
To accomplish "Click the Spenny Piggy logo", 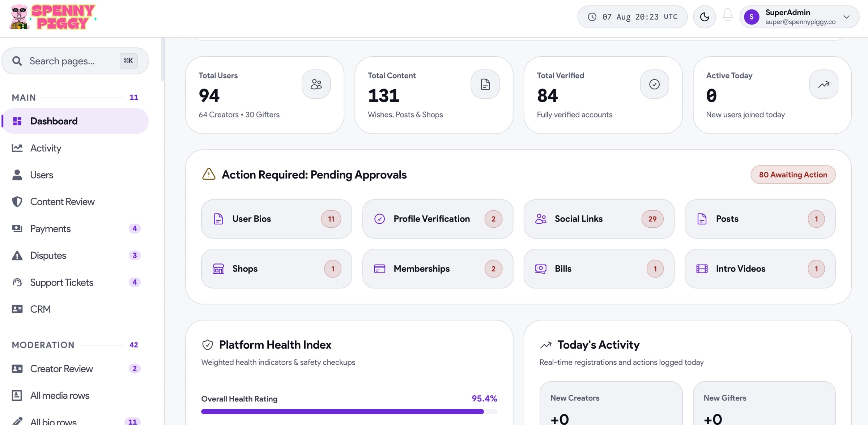I will (53, 17).
